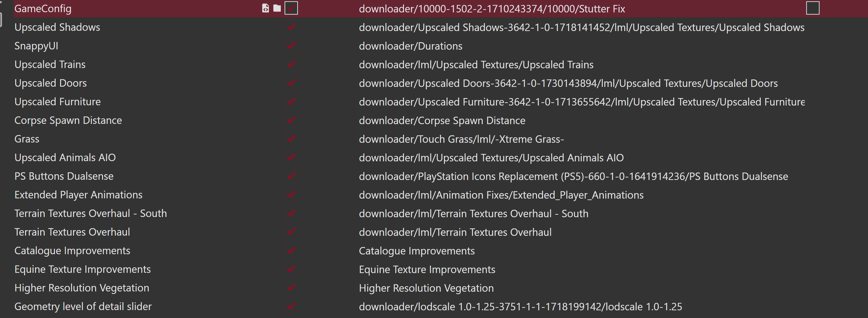Toggle the SnappyUI enabled checkmark
The height and width of the screenshot is (318, 868).
coord(291,45)
